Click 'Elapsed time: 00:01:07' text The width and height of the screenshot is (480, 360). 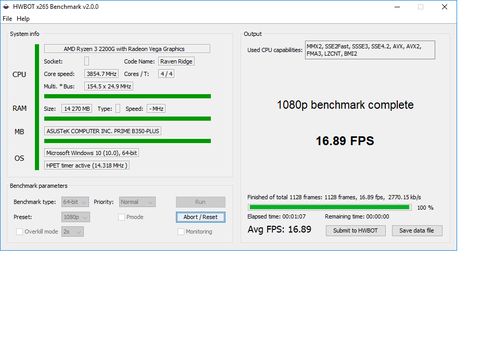pyautogui.click(x=277, y=216)
